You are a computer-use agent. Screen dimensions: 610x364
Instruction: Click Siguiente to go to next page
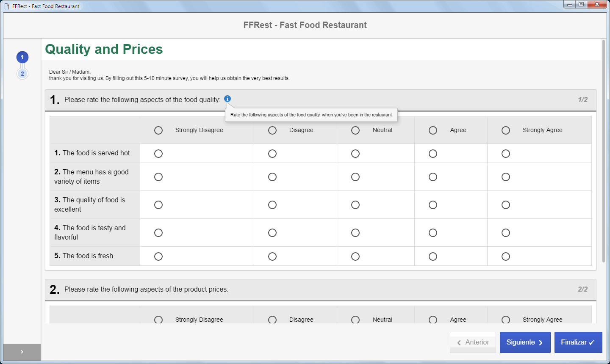[x=525, y=342]
